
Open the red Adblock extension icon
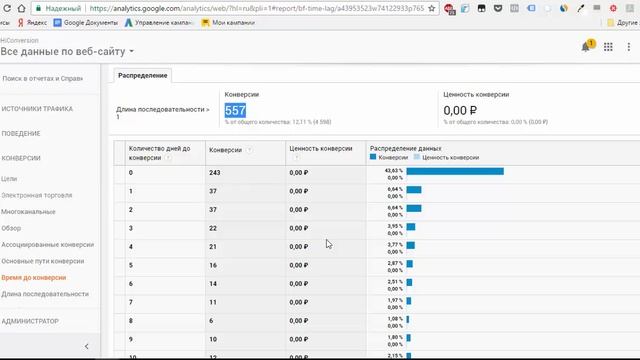coord(449,9)
